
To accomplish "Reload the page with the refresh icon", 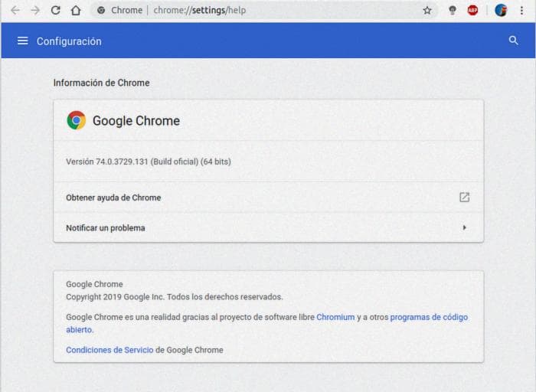I will point(55,10).
